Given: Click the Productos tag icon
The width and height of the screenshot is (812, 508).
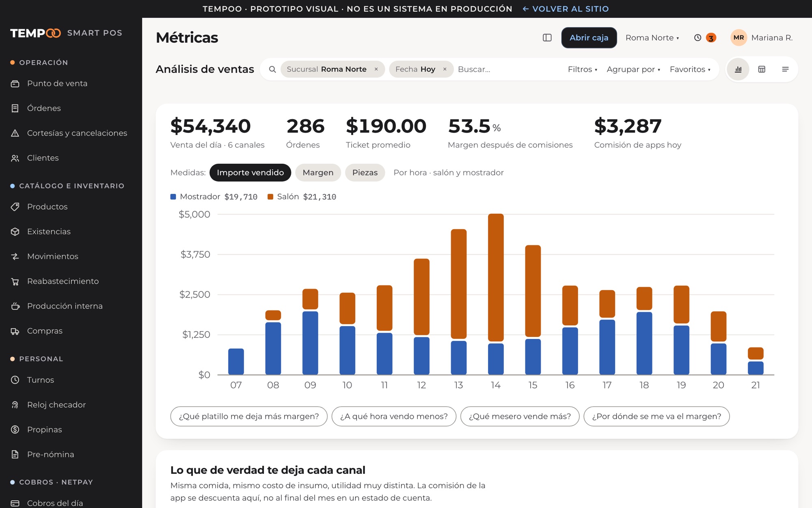Looking at the screenshot, I should pos(15,207).
